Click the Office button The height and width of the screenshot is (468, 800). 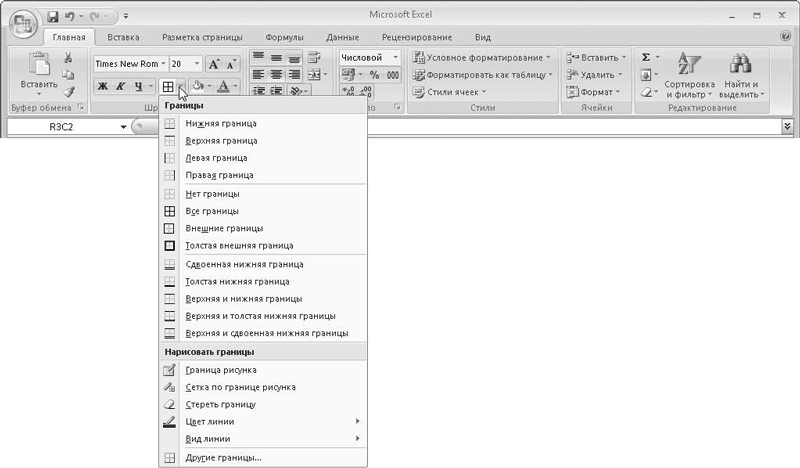(20, 21)
